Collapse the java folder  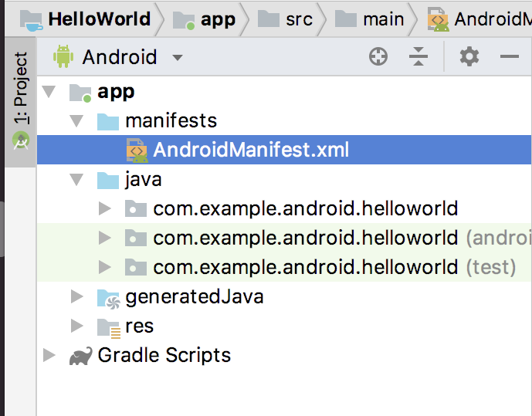[x=76, y=180]
